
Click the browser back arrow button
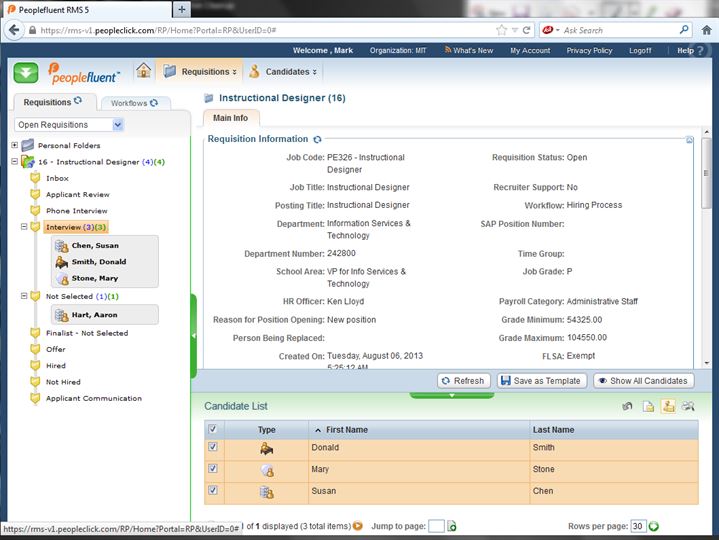[15, 31]
